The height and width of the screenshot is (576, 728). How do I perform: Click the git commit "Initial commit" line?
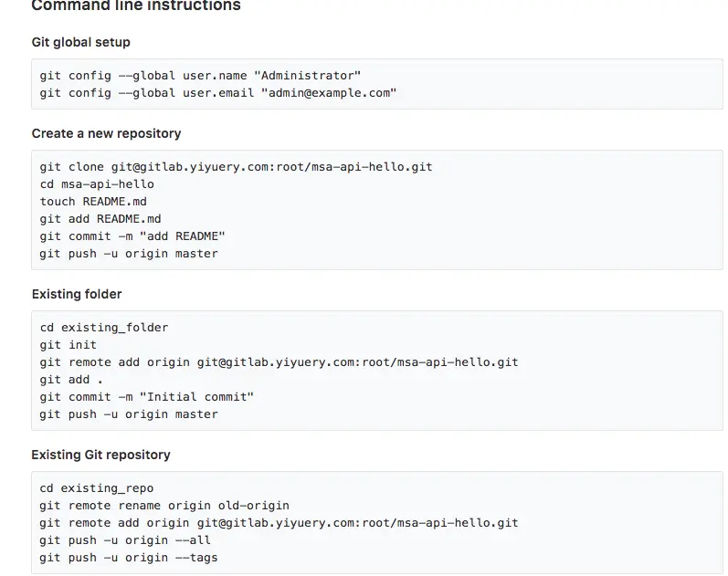pos(146,396)
